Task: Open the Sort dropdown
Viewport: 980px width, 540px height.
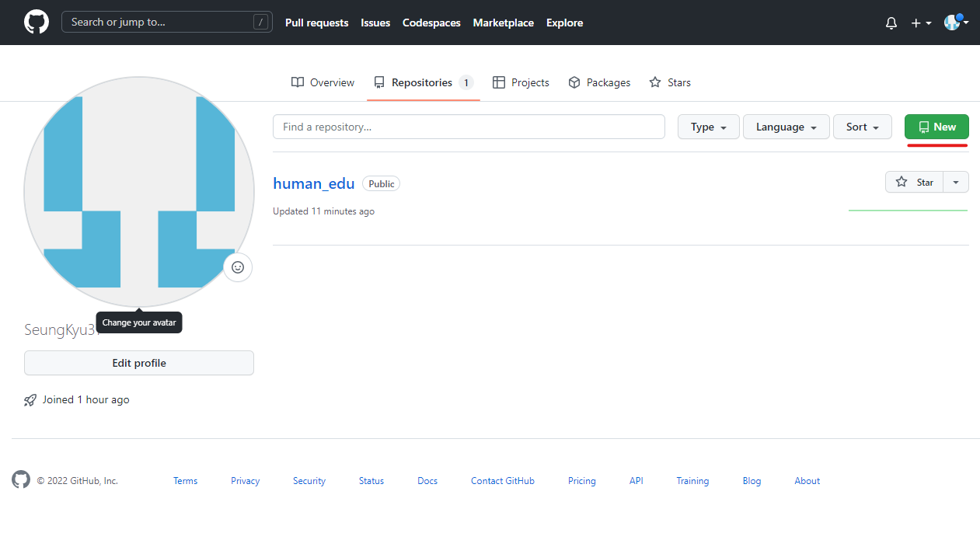Action: 863,127
